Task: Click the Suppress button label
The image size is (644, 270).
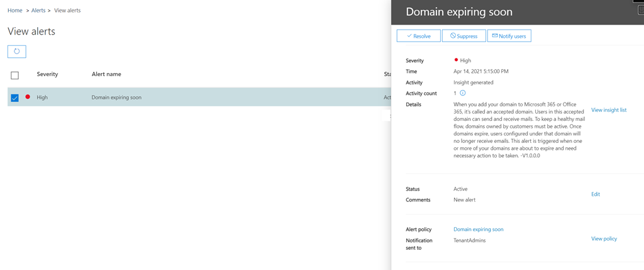Action: [467, 36]
